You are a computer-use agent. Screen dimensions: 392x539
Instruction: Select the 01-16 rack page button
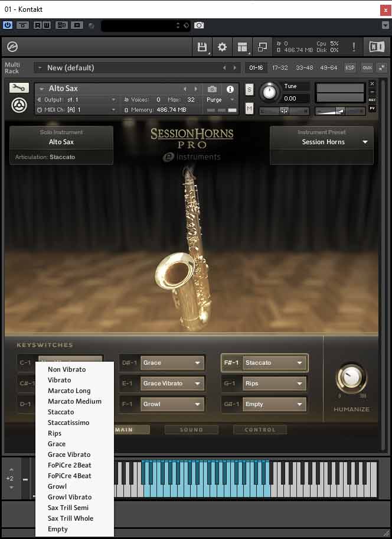click(x=256, y=68)
